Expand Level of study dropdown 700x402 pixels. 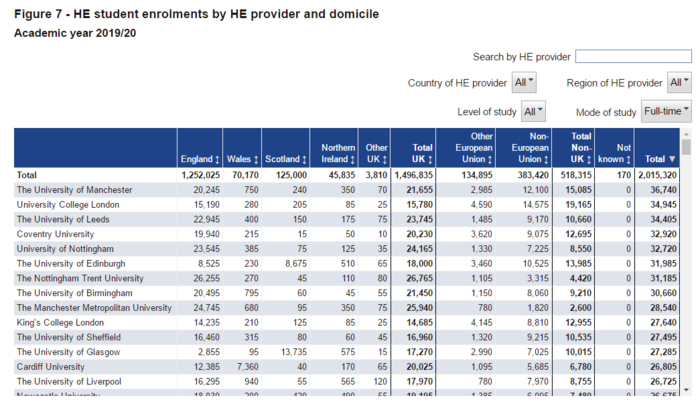[x=533, y=112]
